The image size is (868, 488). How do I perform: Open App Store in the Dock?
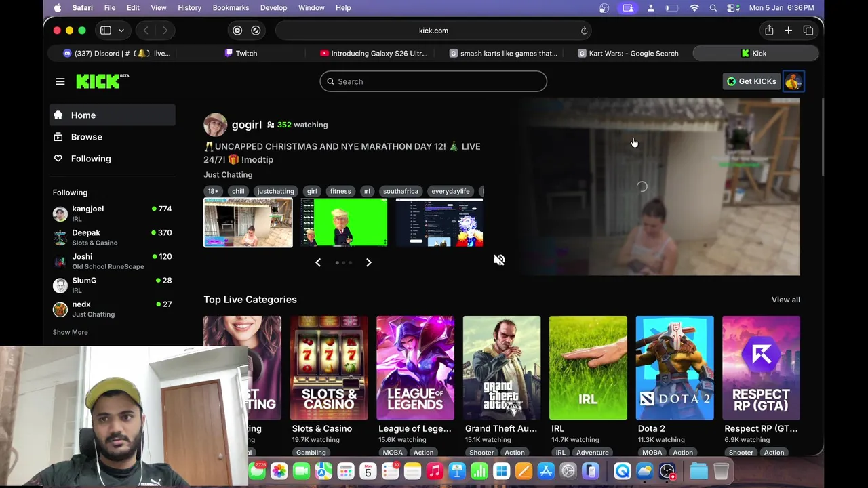546,471
